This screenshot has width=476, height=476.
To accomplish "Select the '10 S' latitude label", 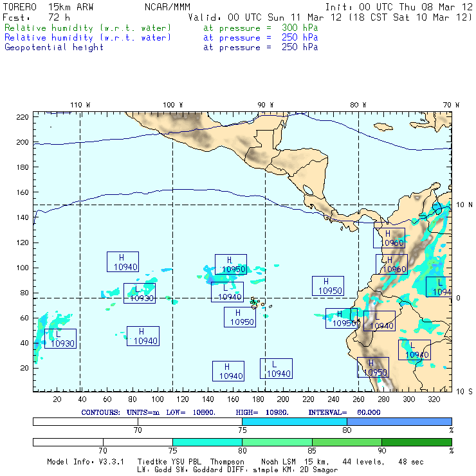I will [x=464, y=392].
